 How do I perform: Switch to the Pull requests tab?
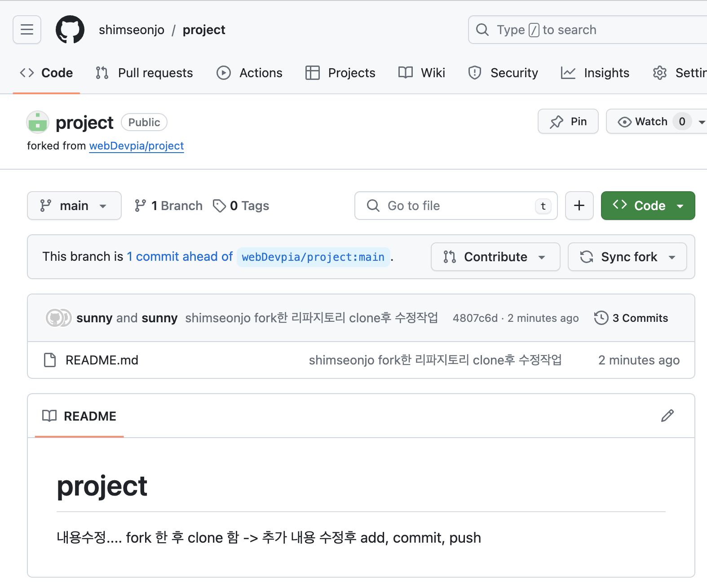click(x=144, y=73)
